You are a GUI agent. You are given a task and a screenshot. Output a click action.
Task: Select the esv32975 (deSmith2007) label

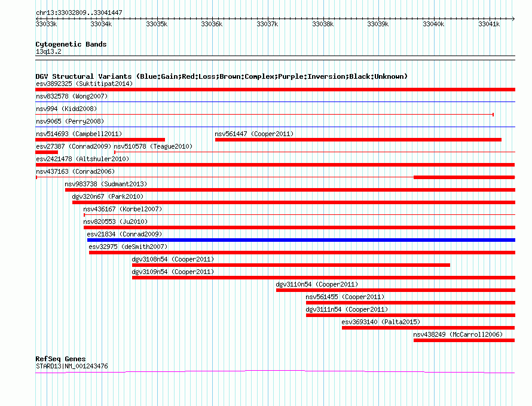[128, 247]
